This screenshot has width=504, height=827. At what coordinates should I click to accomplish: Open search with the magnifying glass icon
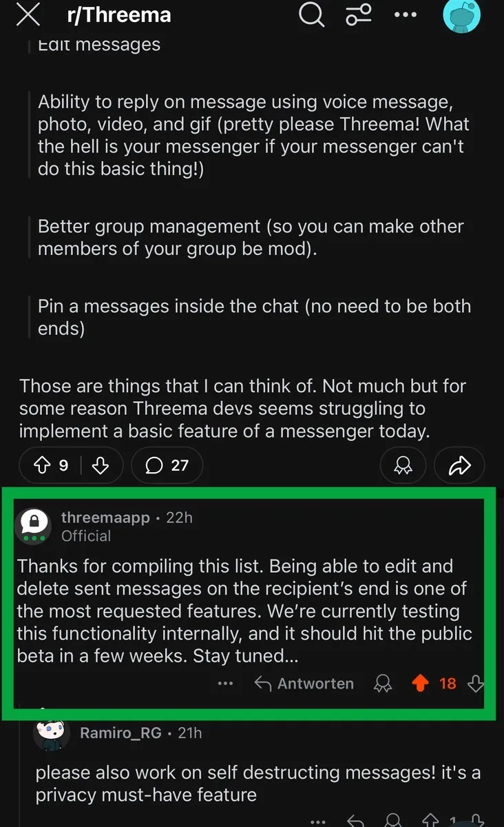point(311,14)
